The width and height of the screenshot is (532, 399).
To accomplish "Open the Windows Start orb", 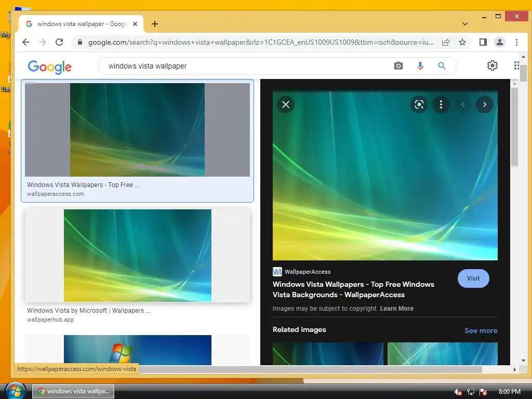I will [15, 391].
